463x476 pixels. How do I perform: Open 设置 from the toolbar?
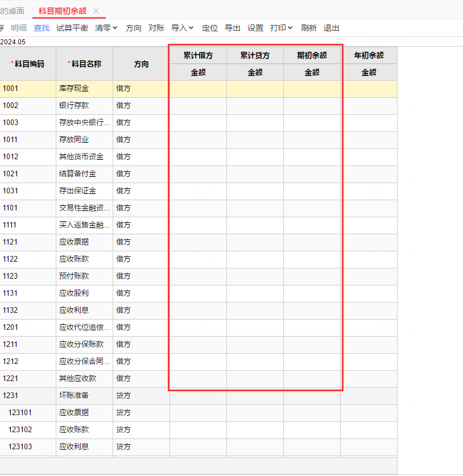255,28
